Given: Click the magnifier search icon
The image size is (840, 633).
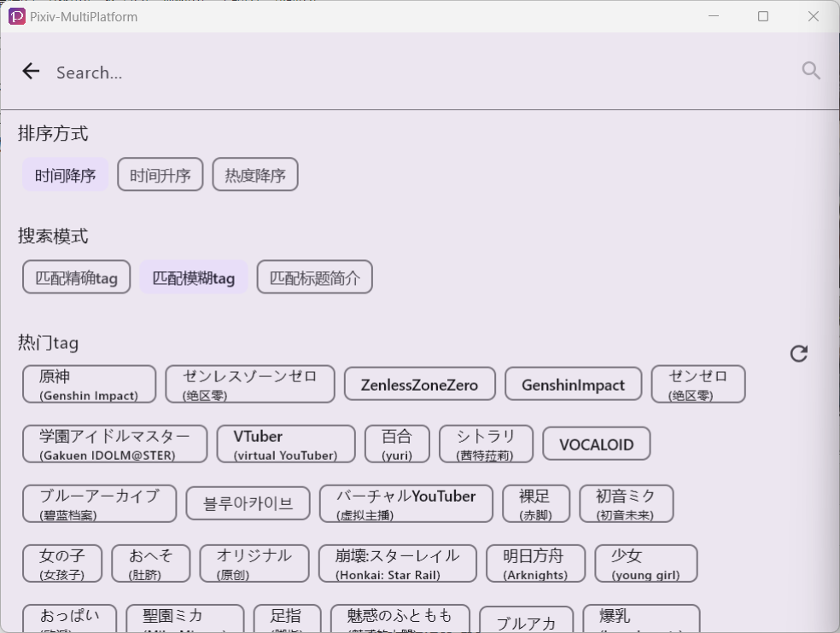Looking at the screenshot, I should pos(810,71).
